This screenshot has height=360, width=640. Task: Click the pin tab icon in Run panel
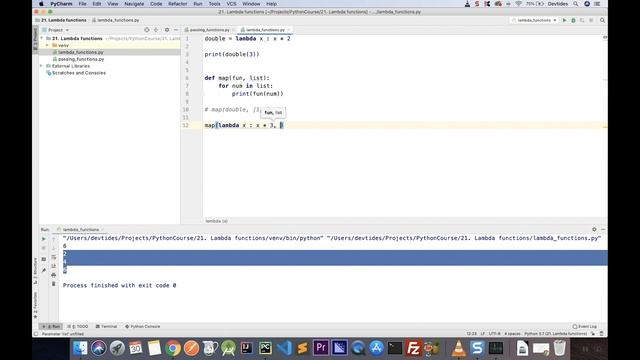pos(44,270)
